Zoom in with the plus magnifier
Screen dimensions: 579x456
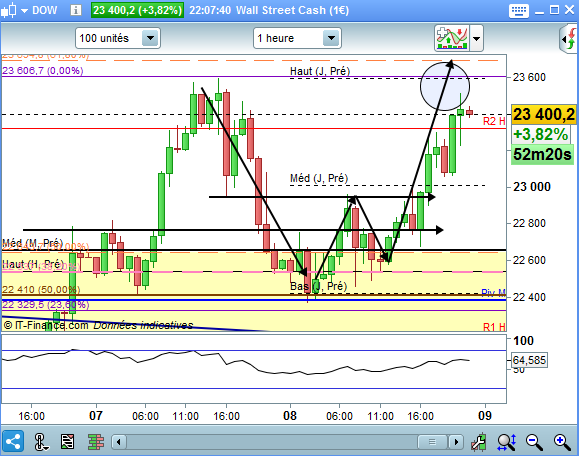click(x=562, y=442)
